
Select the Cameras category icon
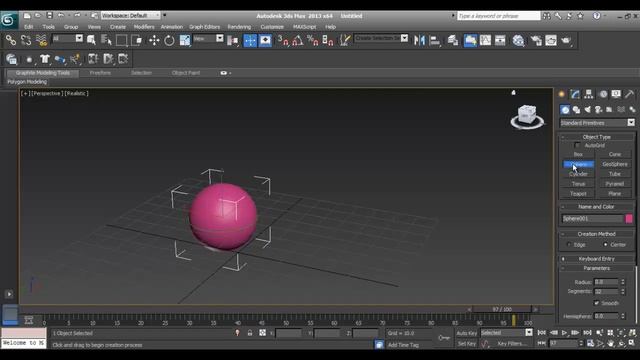(598, 109)
